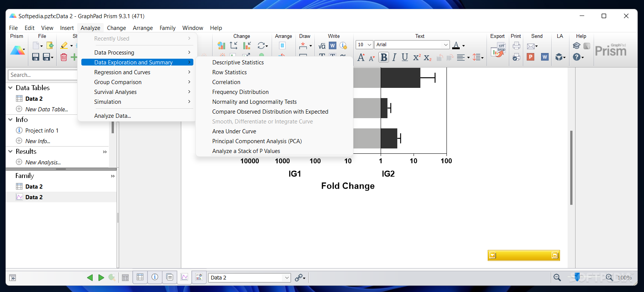The width and height of the screenshot is (644, 292).
Task: Click the zoom slider handle at bottom right
Action: 577,277
